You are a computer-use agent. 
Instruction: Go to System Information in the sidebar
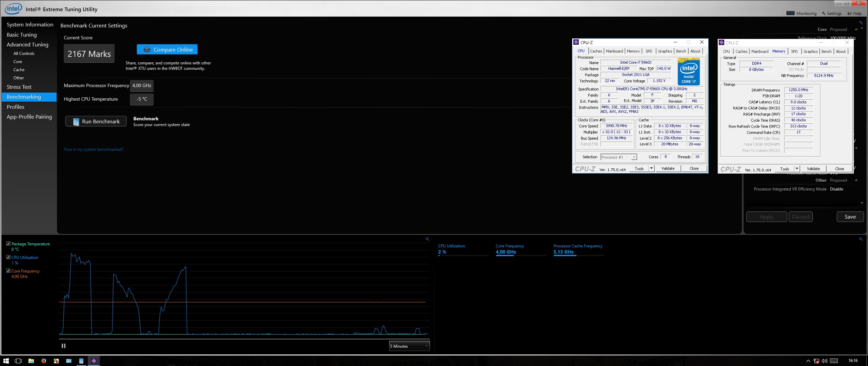click(30, 24)
